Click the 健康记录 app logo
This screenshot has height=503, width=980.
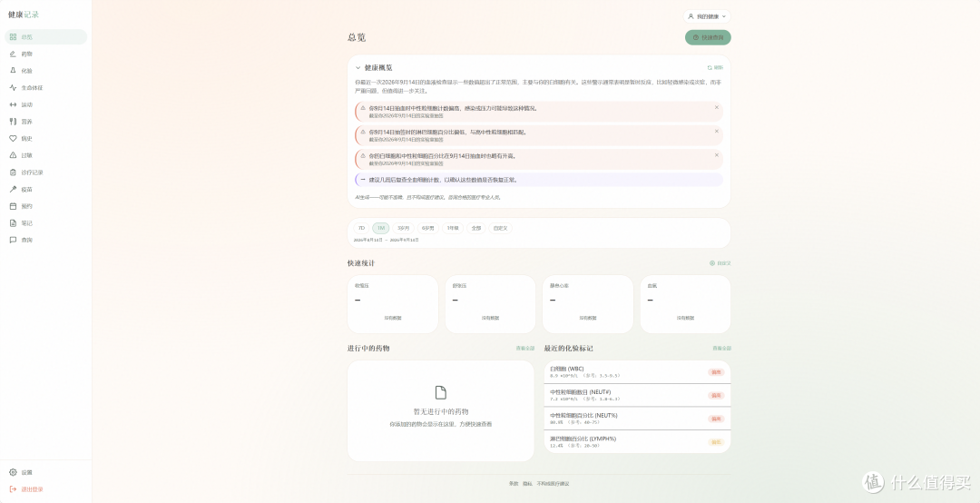click(x=24, y=15)
